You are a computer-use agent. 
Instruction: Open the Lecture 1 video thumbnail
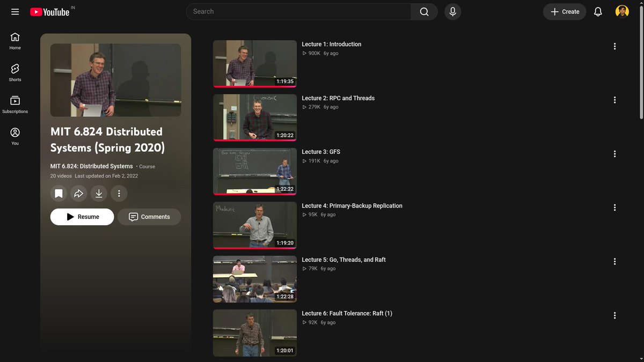click(x=255, y=64)
